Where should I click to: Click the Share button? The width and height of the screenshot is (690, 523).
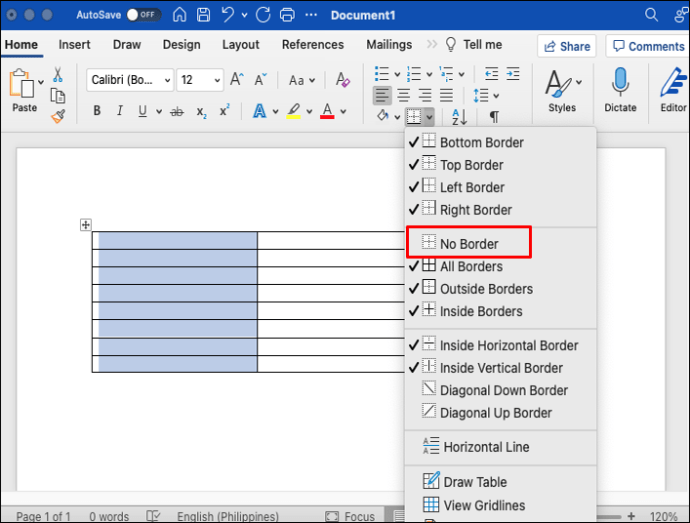(566, 46)
